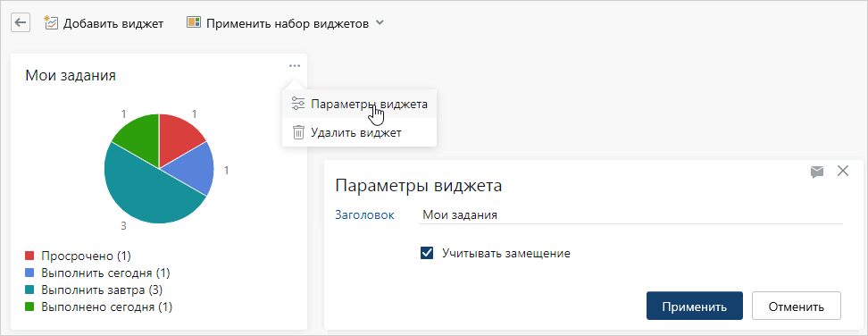
Task: Click the message icon in the dialog
Action: (x=817, y=172)
